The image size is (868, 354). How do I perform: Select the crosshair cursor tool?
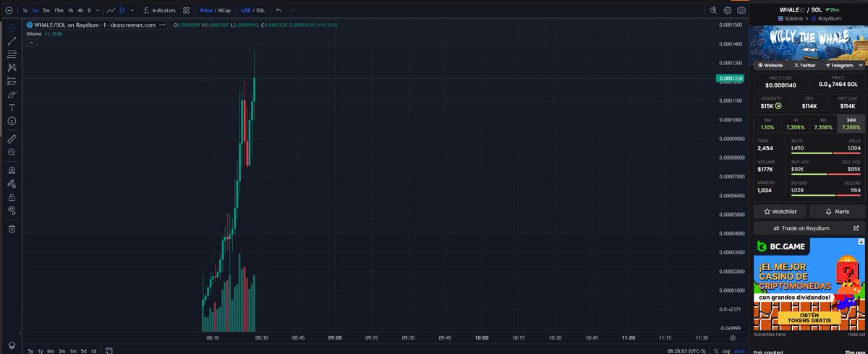pyautogui.click(x=12, y=27)
